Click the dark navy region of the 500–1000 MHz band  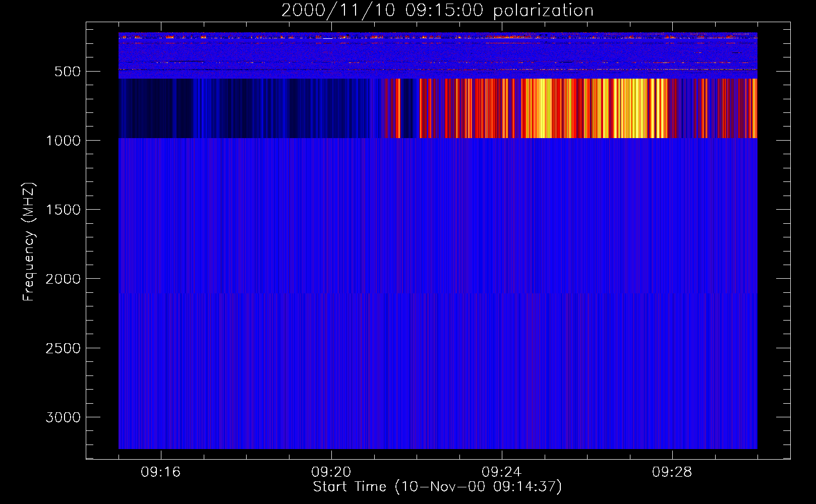pyautogui.click(x=151, y=108)
